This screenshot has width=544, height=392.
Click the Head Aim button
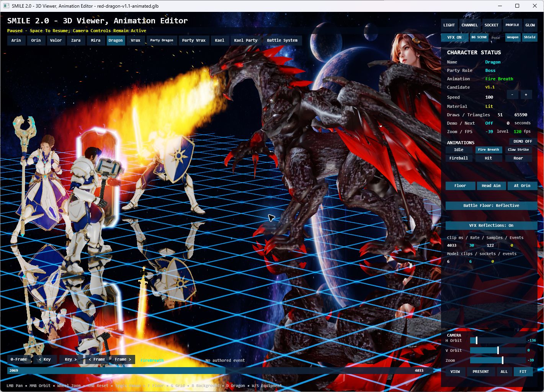[491, 185]
